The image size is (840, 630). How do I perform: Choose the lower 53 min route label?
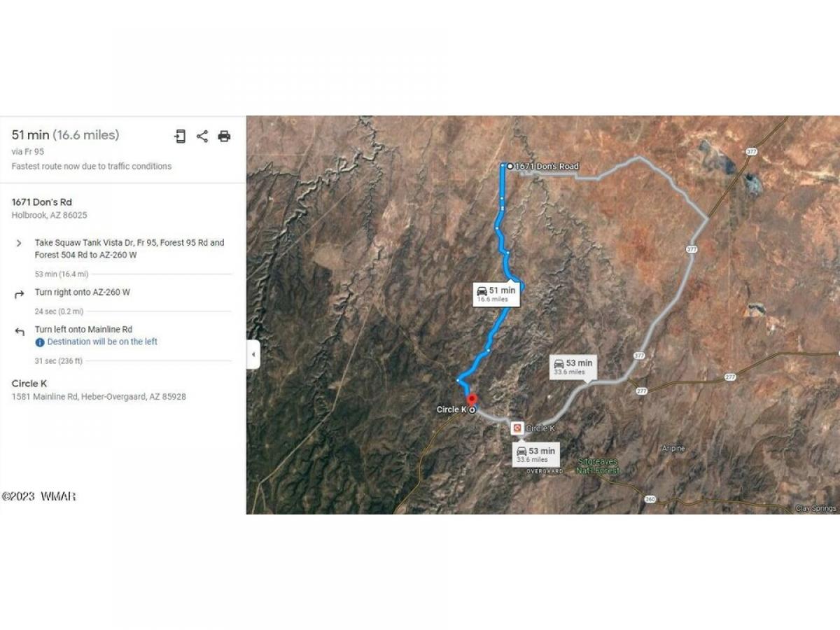coord(536,455)
